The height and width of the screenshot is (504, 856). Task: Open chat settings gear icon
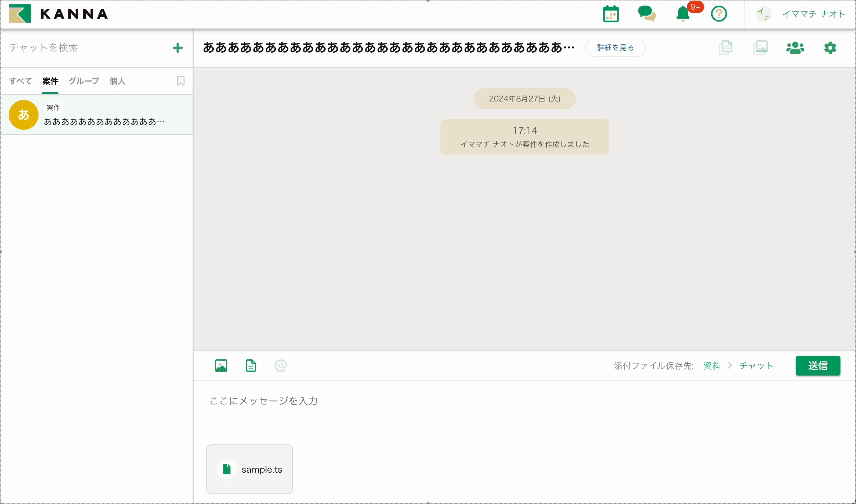(830, 48)
